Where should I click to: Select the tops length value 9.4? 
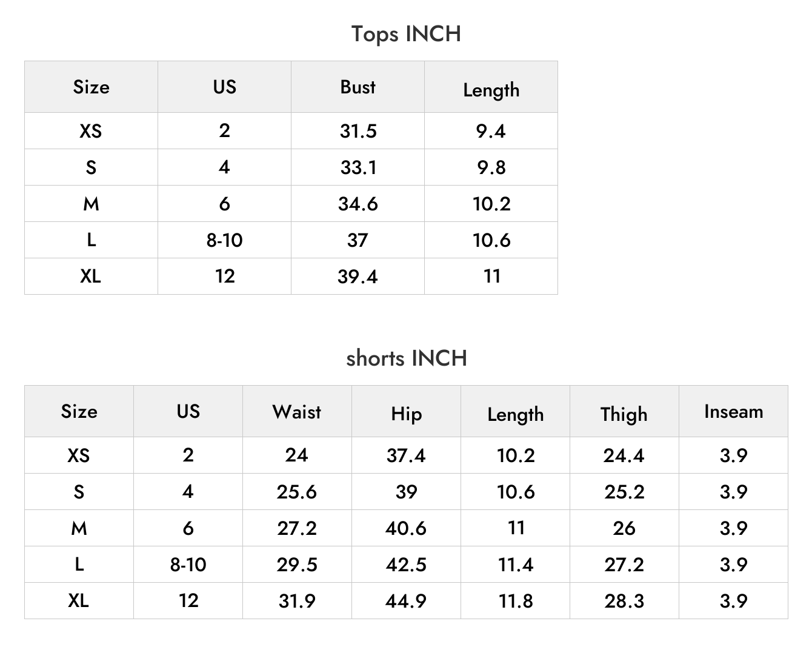click(491, 130)
